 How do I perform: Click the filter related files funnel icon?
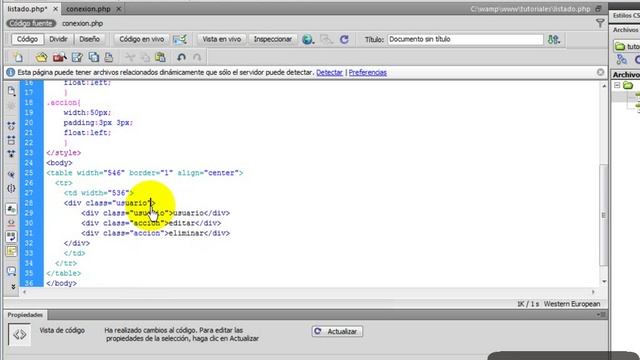click(600, 23)
